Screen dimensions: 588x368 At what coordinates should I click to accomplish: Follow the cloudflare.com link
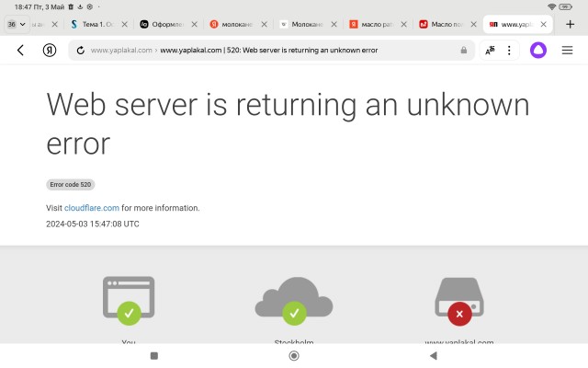[92, 208]
